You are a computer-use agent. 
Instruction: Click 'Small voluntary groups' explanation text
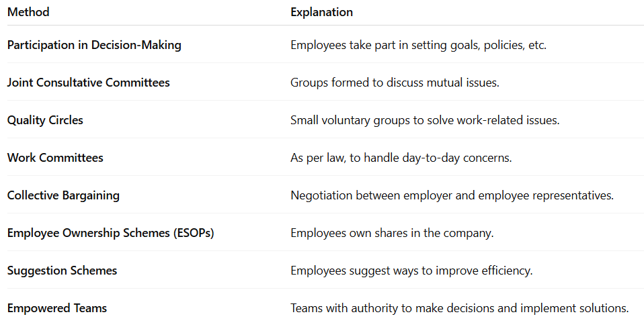(425, 120)
